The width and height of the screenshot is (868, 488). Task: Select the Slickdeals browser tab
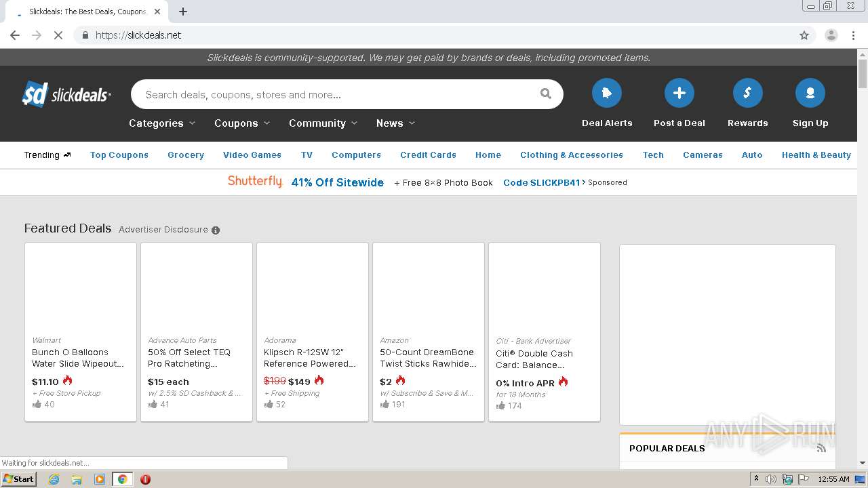(87, 12)
